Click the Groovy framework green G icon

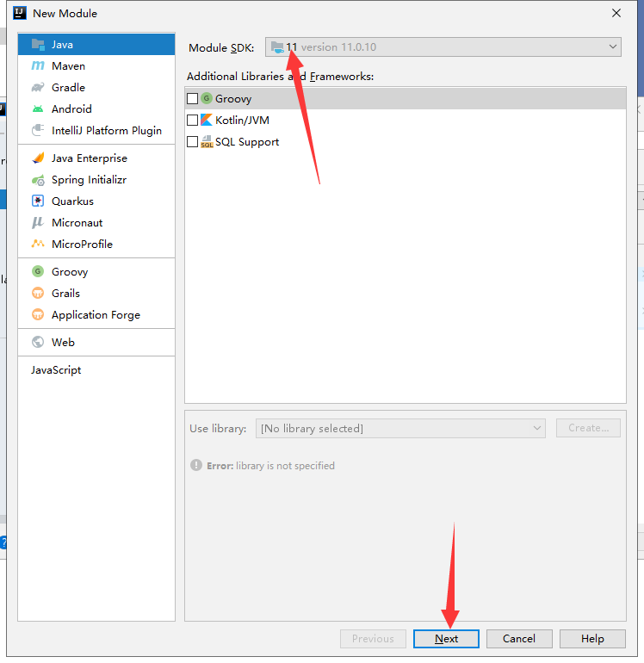[207, 98]
